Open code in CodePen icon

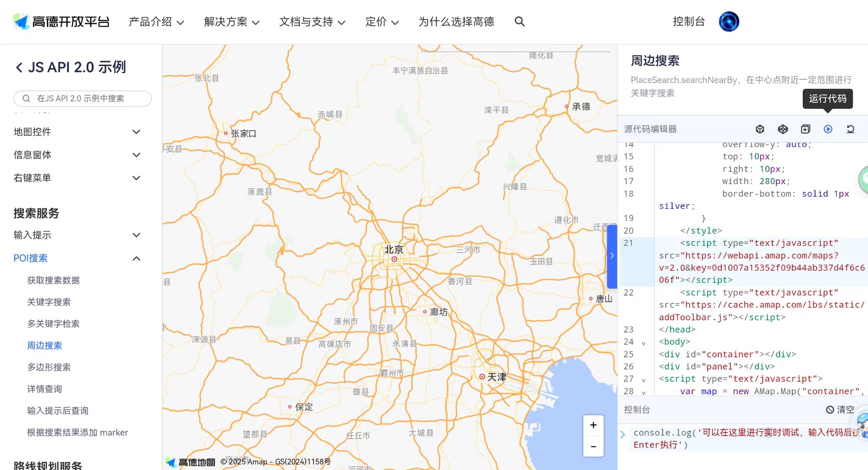tap(783, 129)
